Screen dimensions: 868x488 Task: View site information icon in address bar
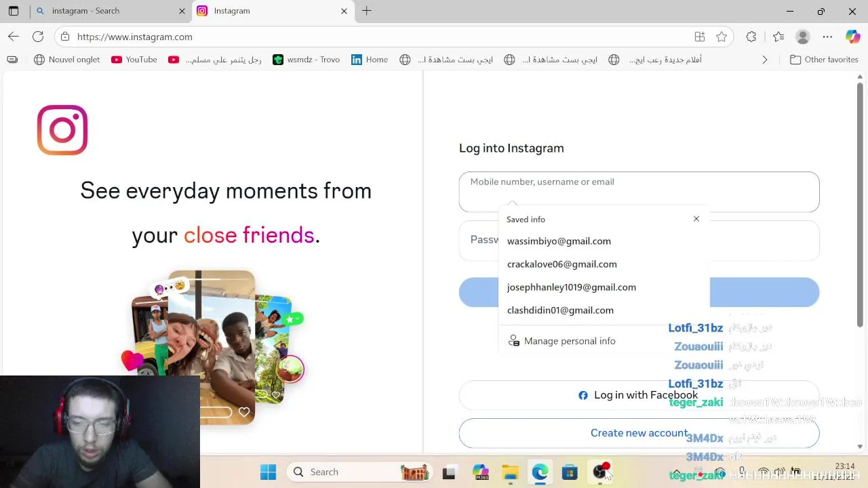coord(64,37)
